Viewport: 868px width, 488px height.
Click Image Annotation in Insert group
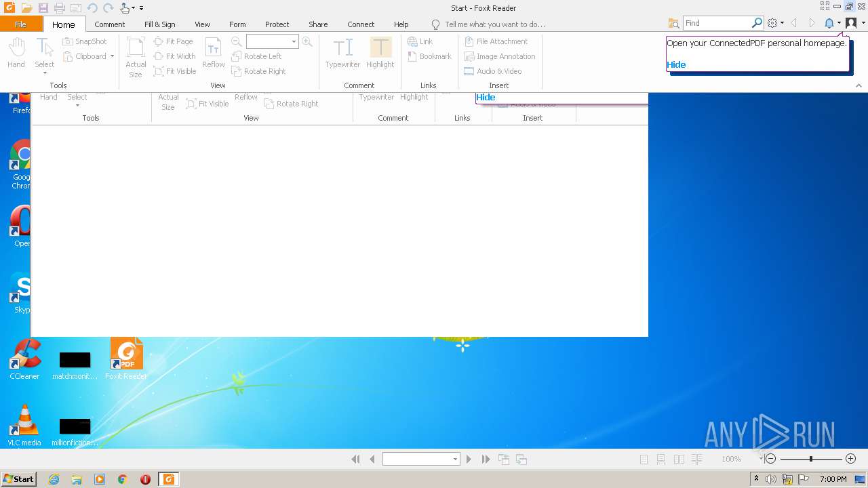point(500,56)
